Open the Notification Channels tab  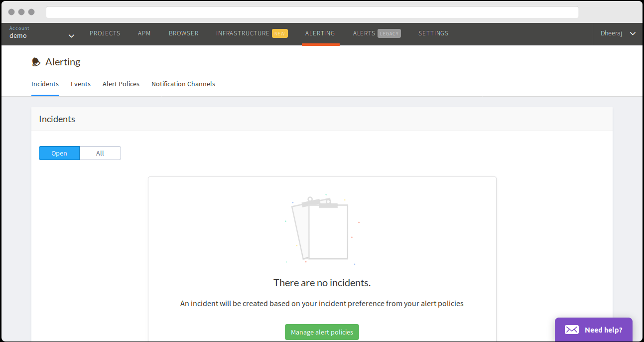183,84
